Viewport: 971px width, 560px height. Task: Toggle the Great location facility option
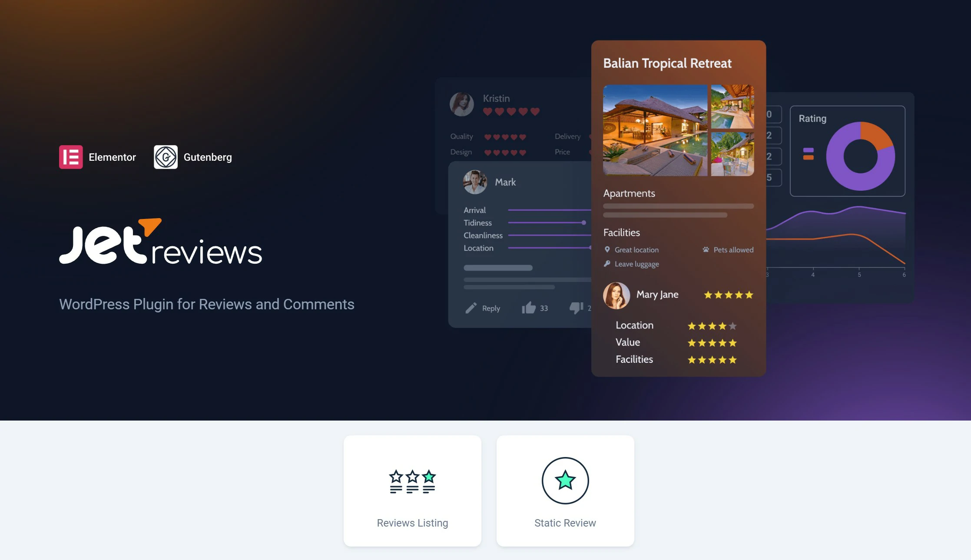[x=630, y=249]
